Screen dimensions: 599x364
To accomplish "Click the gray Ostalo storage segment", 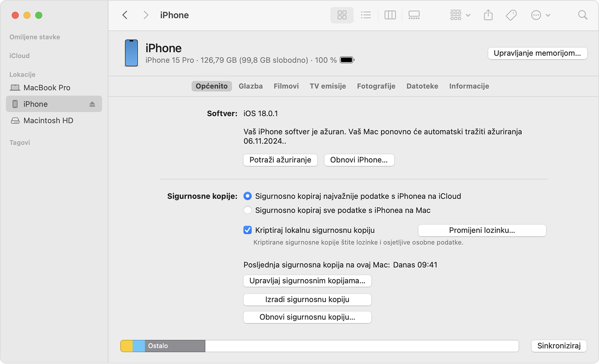I will [x=175, y=346].
